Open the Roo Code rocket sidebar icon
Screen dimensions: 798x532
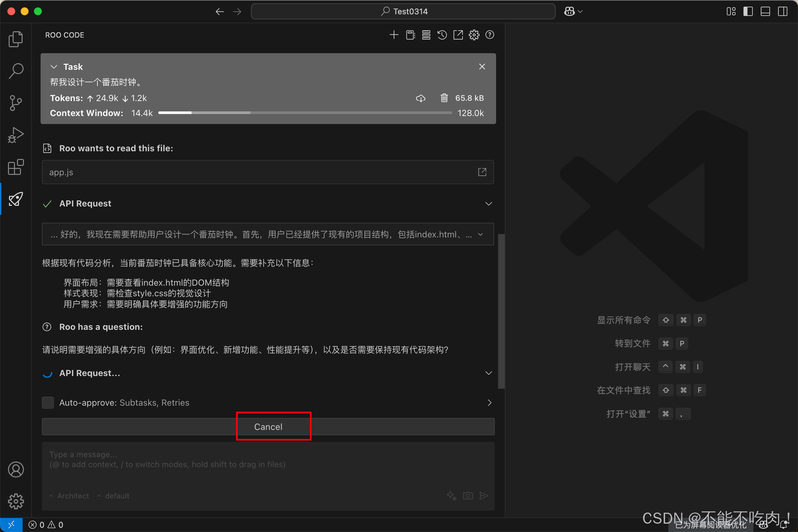coord(16,199)
